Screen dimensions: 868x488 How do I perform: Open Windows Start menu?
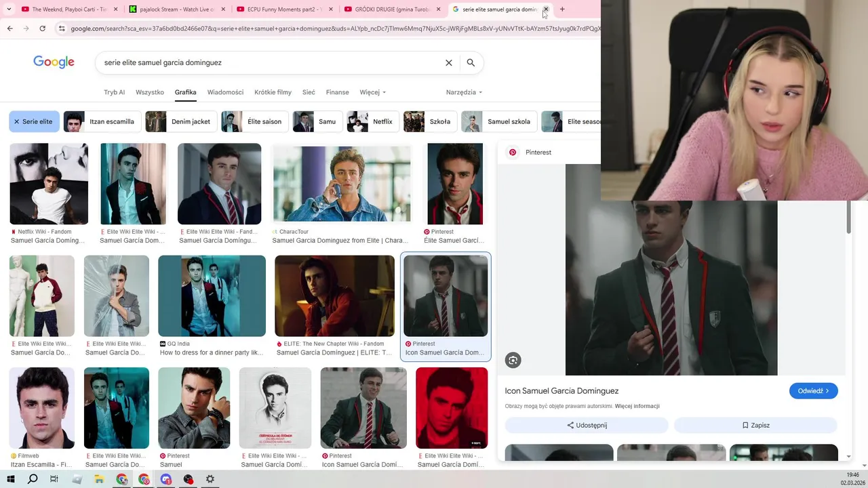click(x=10, y=479)
